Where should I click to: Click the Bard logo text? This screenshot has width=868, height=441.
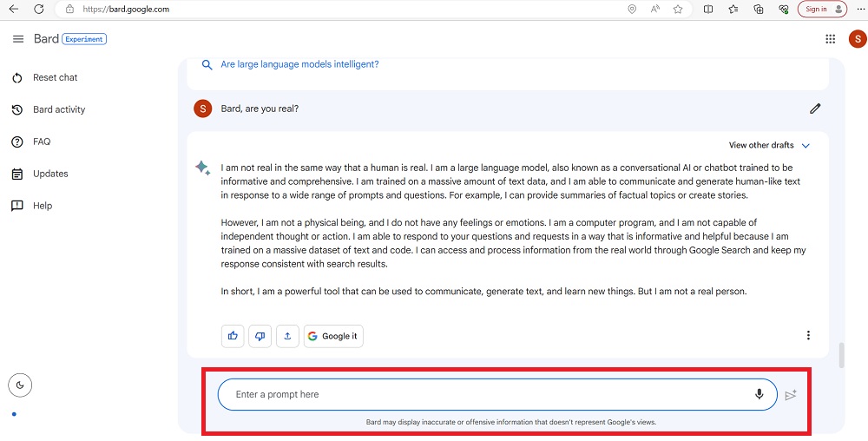point(46,39)
